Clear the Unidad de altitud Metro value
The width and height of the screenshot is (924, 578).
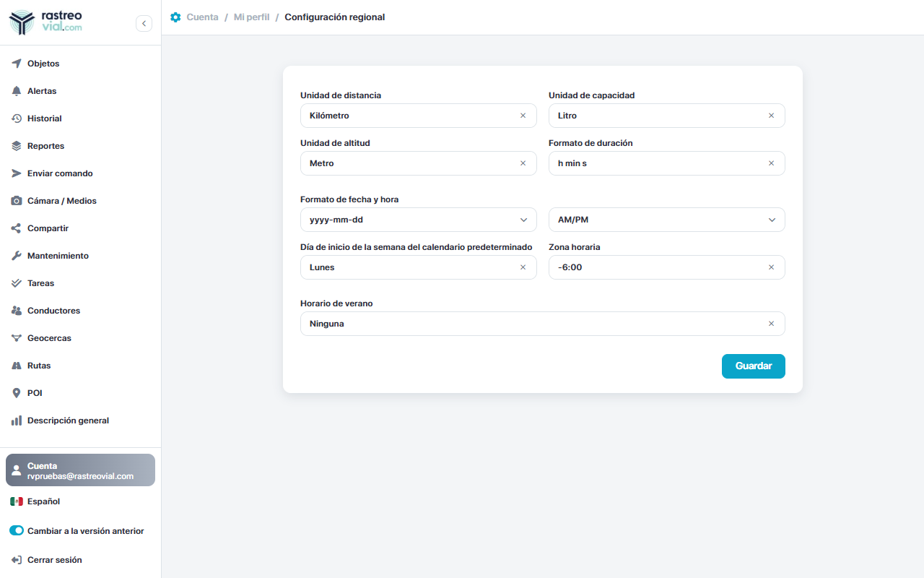click(x=523, y=163)
